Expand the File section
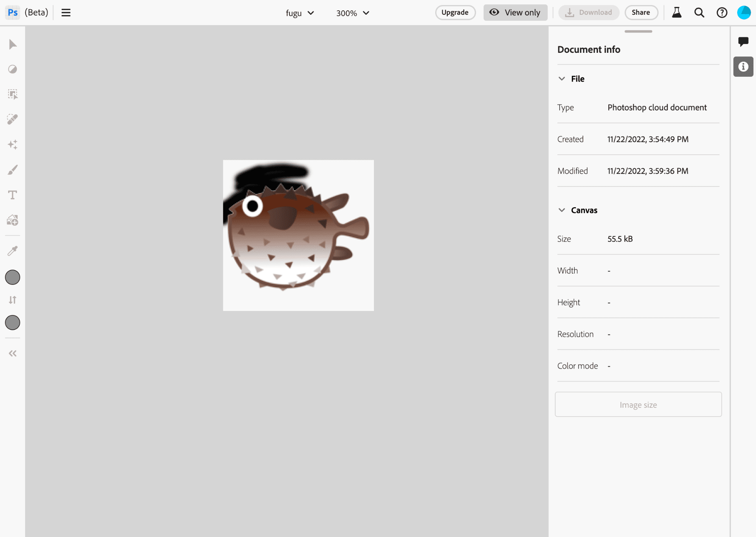756x537 pixels. [561, 78]
